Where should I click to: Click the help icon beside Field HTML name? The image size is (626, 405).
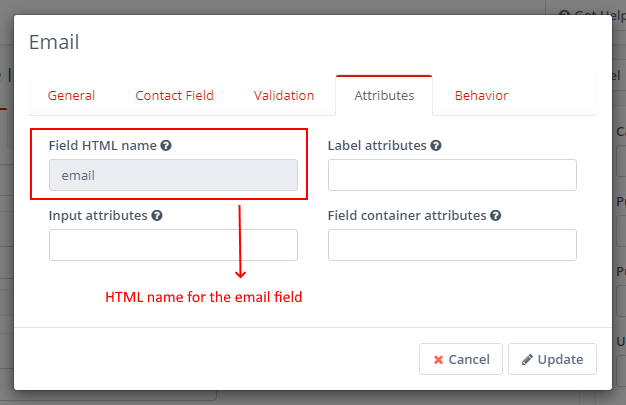click(x=166, y=145)
